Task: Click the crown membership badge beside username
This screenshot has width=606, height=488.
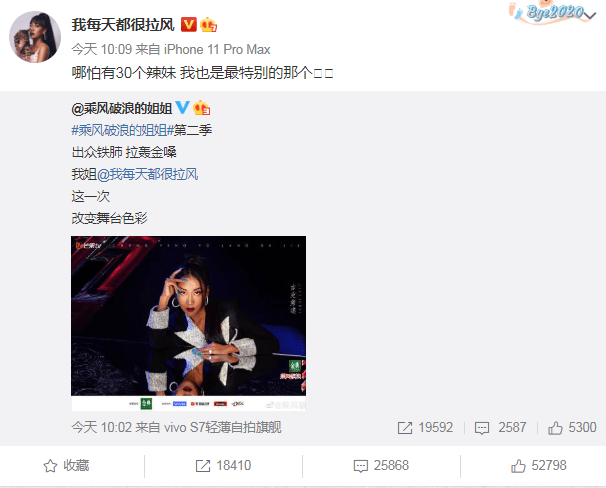Action: (x=208, y=25)
